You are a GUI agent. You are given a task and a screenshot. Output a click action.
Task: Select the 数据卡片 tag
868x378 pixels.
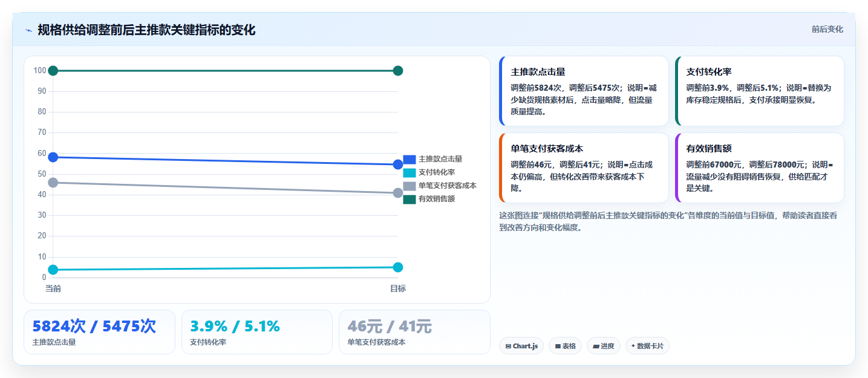pyautogui.click(x=647, y=346)
